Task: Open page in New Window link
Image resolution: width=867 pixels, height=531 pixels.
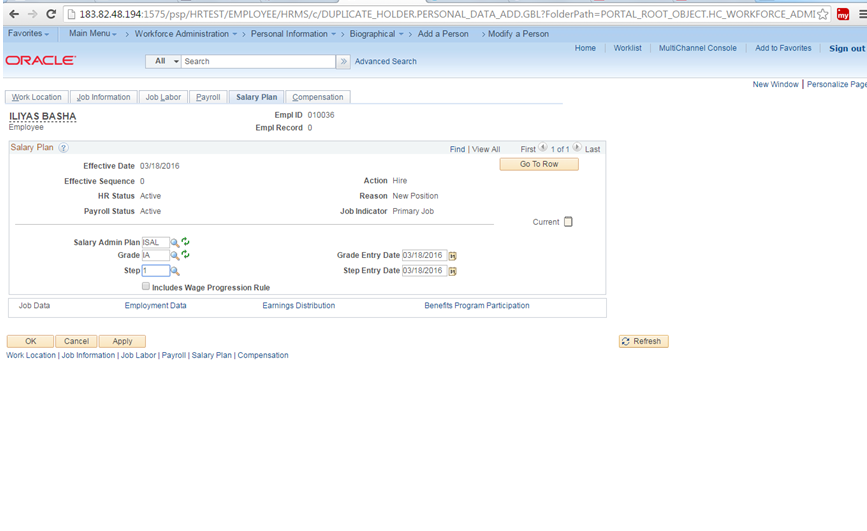Action: 775,84
